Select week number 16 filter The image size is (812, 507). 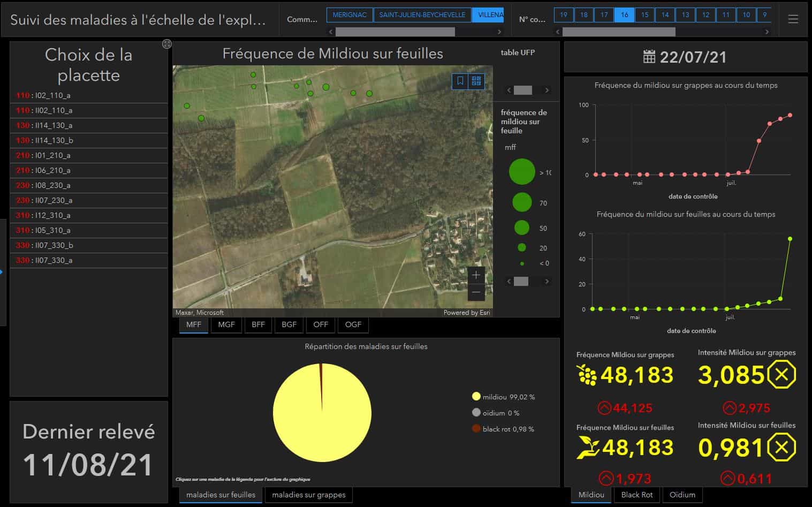(625, 15)
